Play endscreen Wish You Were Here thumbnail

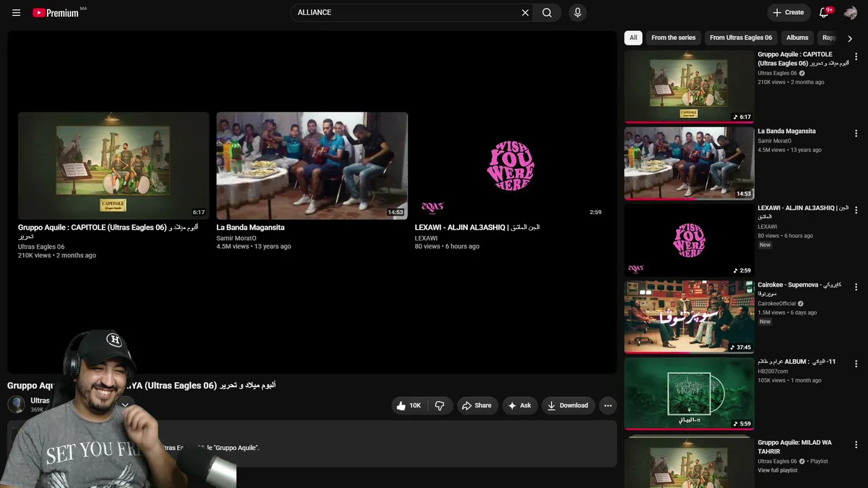point(510,165)
